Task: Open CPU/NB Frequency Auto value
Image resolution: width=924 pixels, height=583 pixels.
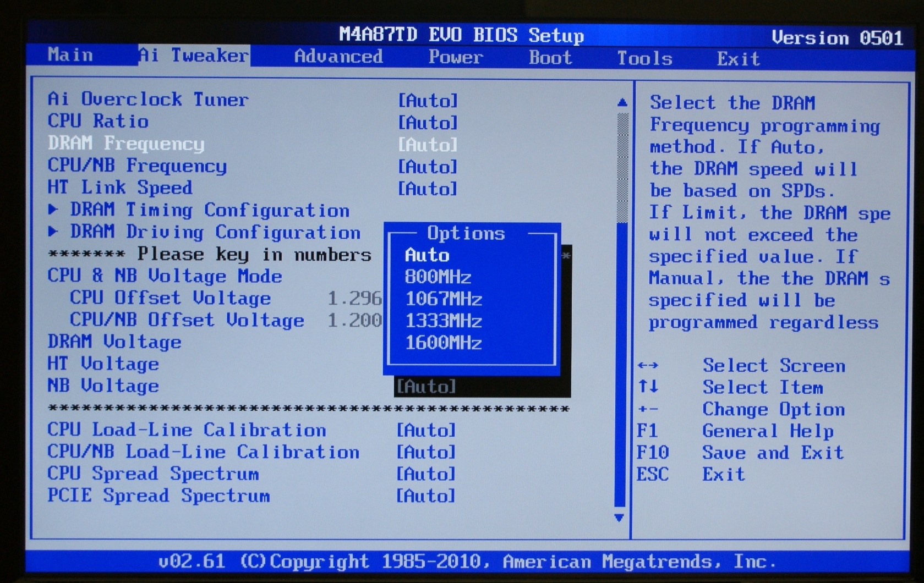Action: click(428, 167)
